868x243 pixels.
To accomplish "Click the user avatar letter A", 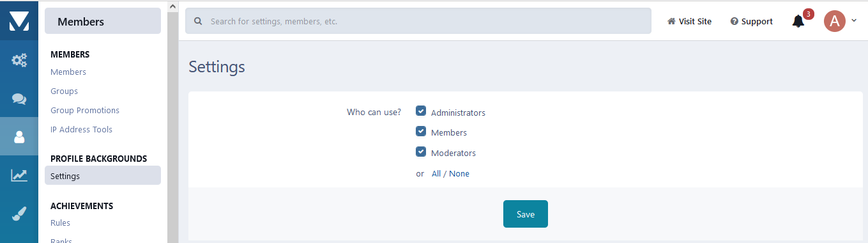I will pyautogui.click(x=835, y=21).
